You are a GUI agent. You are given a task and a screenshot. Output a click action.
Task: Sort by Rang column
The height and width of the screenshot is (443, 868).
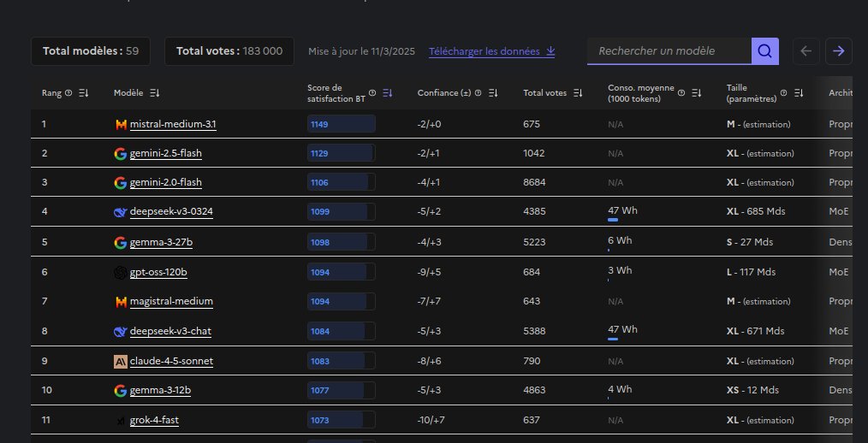[x=84, y=93]
